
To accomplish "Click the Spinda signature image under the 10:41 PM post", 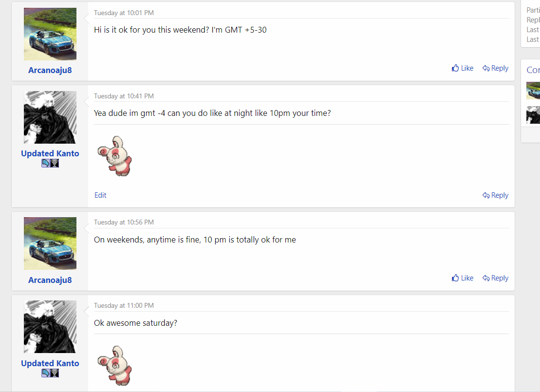I will pyautogui.click(x=115, y=156).
